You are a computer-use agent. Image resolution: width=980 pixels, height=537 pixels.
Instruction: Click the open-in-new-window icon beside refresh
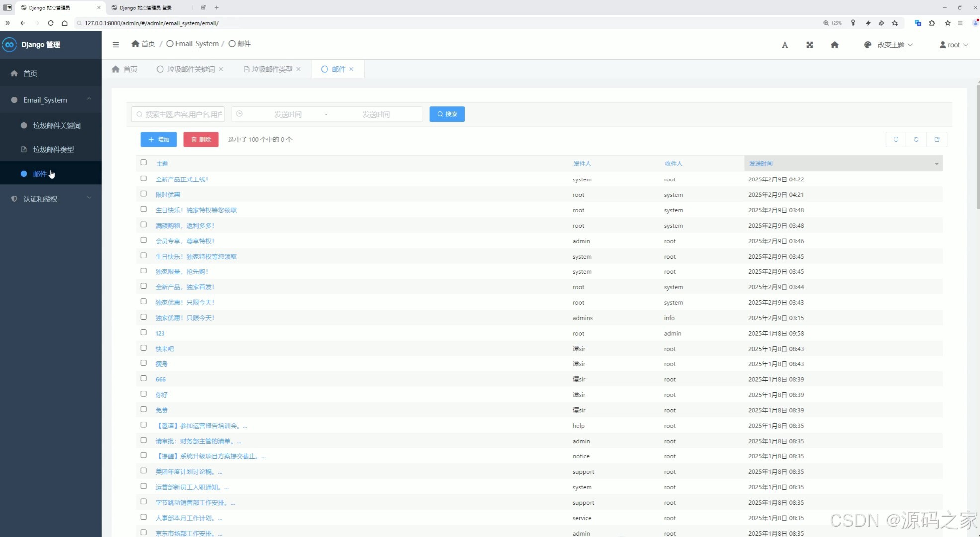click(937, 140)
